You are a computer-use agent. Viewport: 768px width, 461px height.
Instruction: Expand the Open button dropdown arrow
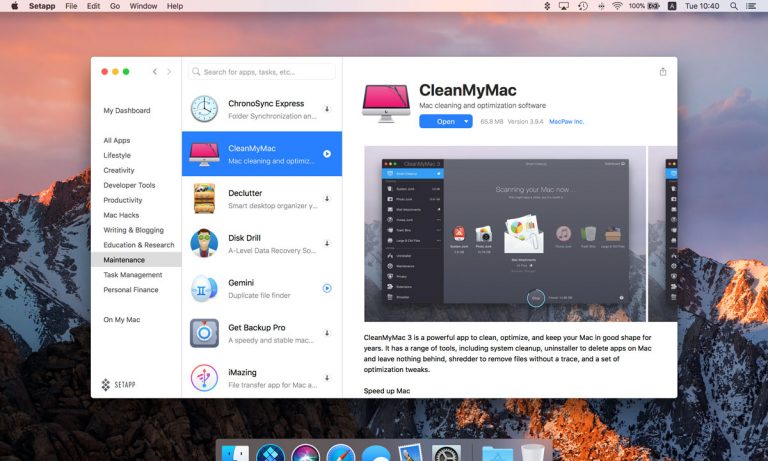click(x=466, y=121)
